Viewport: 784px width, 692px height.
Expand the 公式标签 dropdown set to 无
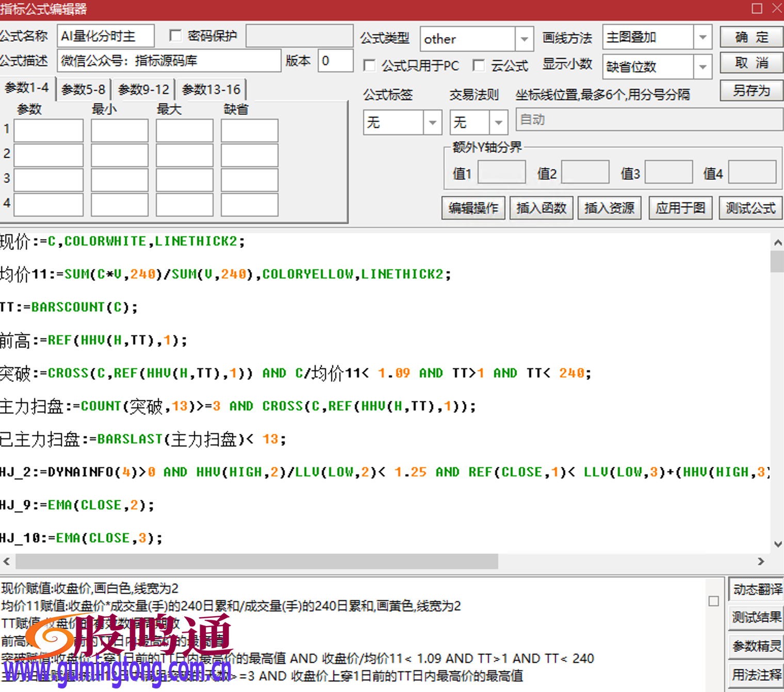pos(432,122)
